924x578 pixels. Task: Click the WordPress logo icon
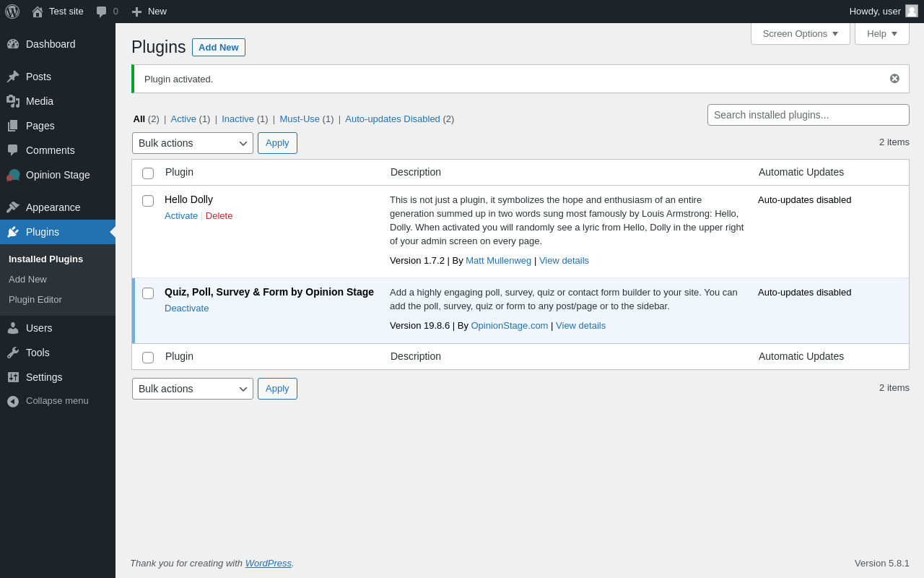tap(12, 12)
